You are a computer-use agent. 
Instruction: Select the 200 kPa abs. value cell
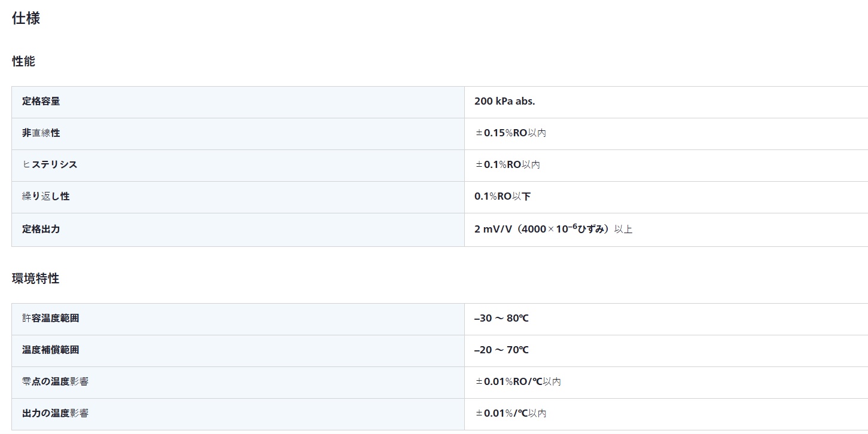(x=504, y=102)
